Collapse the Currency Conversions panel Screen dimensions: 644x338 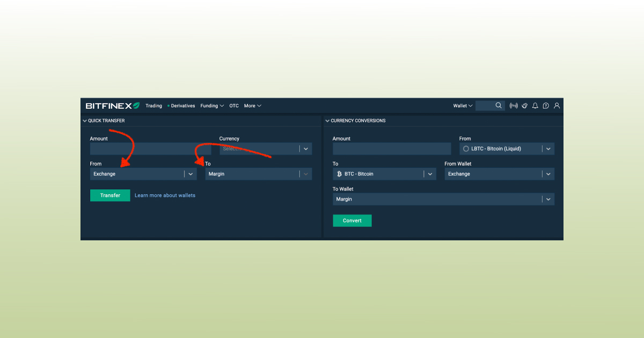tap(327, 121)
